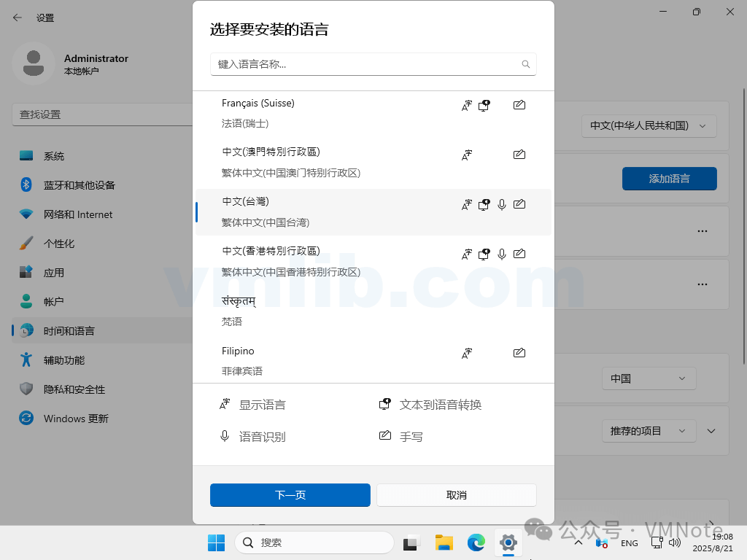747x560 pixels.
Task: Click handwriting icon on Français (Suisse) row
Action: click(519, 106)
